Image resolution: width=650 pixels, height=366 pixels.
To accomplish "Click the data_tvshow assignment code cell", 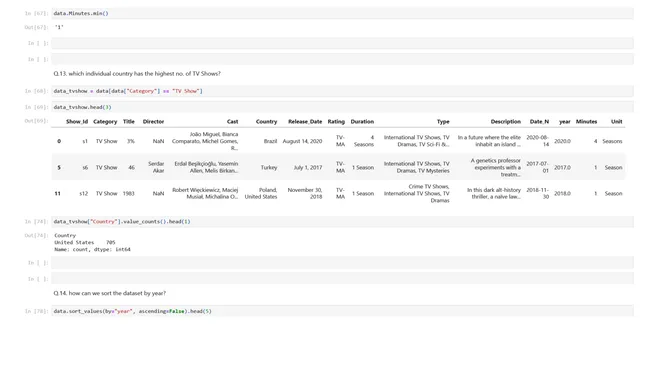I will pyautogui.click(x=342, y=91).
